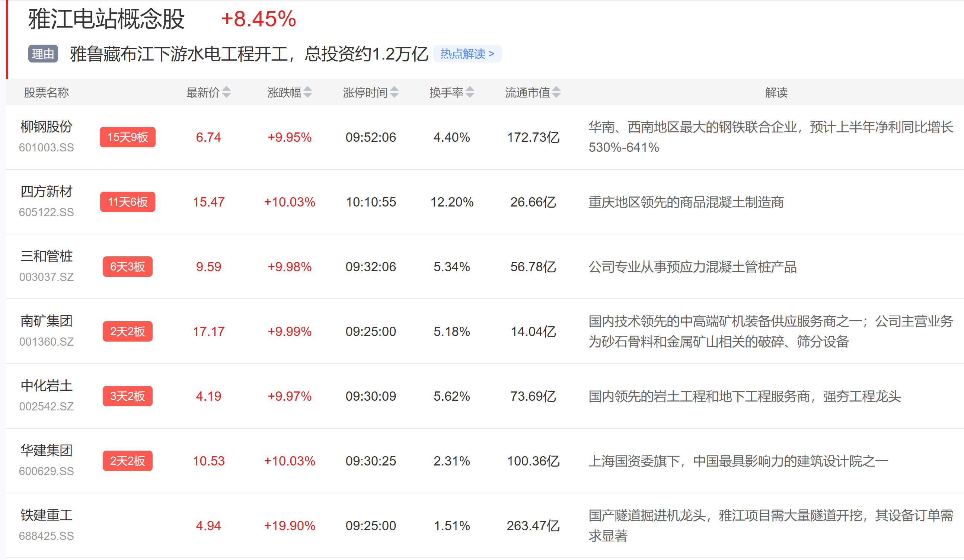Click the 雅江电站概念股 title
This screenshot has width=964, height=560.
pos(106,19)
